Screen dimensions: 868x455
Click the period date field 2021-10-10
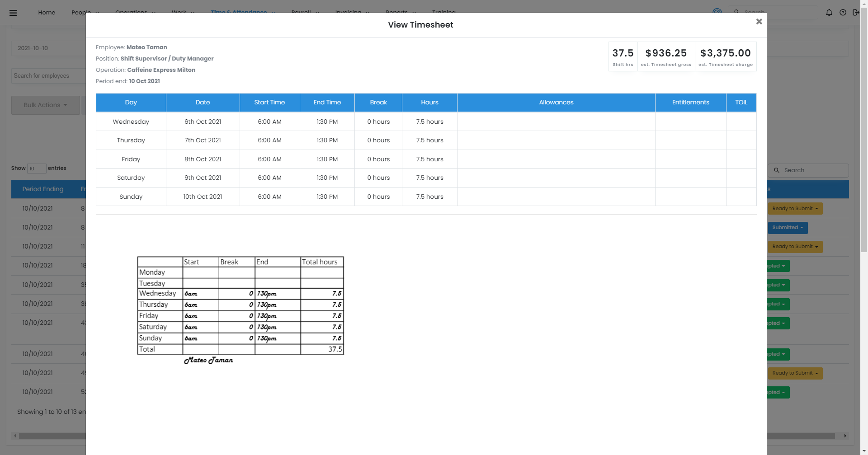pyautogui.click(x=47, y=48)
